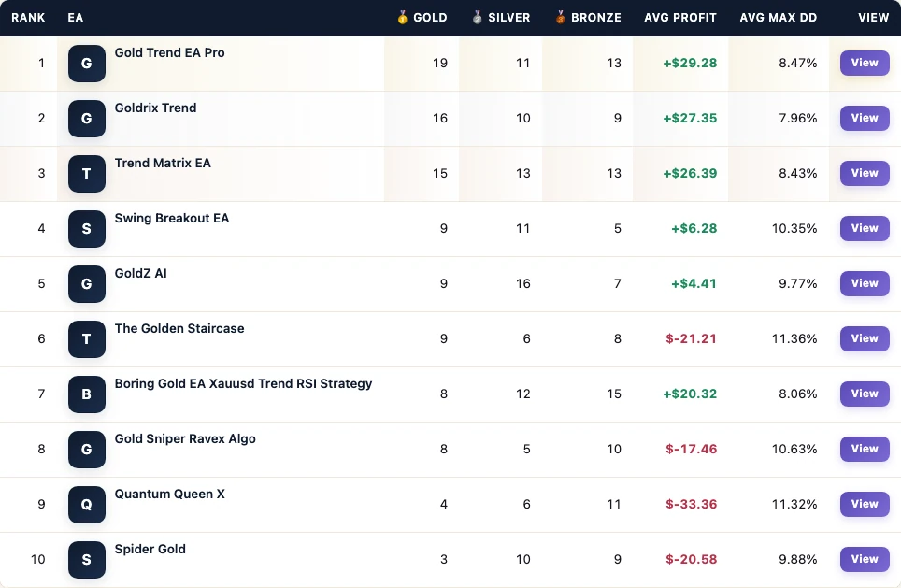
Task: Select The Golden Staircase name
Action: pyautogui.click(x=179, y=329)
